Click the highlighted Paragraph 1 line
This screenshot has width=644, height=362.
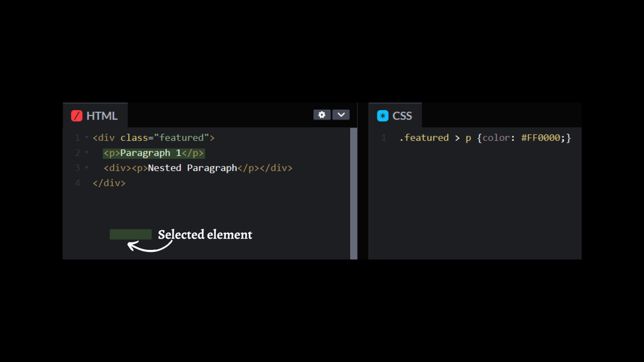(x=153, y=153)
